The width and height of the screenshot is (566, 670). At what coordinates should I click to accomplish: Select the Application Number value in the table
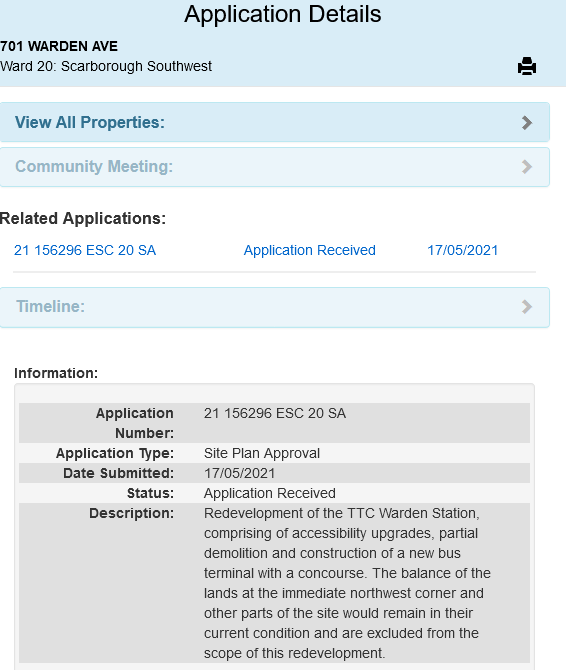pos(275,413)
